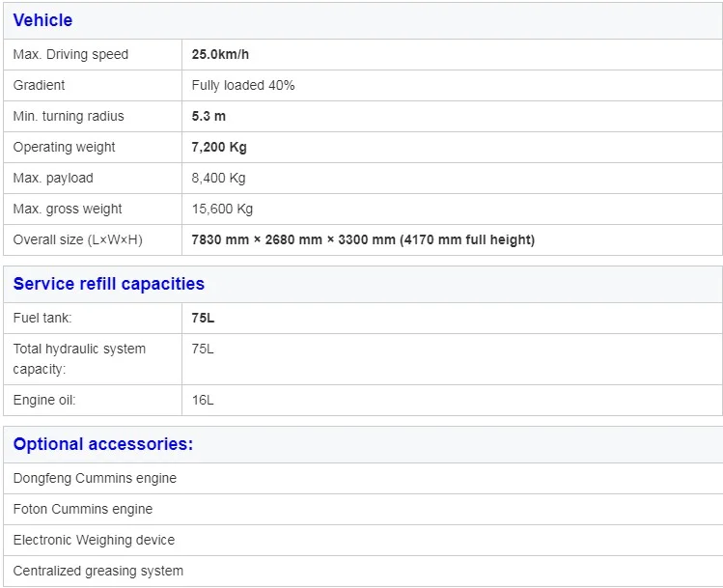This screenshot has height=588, width=723.
Task: Click the Fully loaded 40% value
Action: 243,86
